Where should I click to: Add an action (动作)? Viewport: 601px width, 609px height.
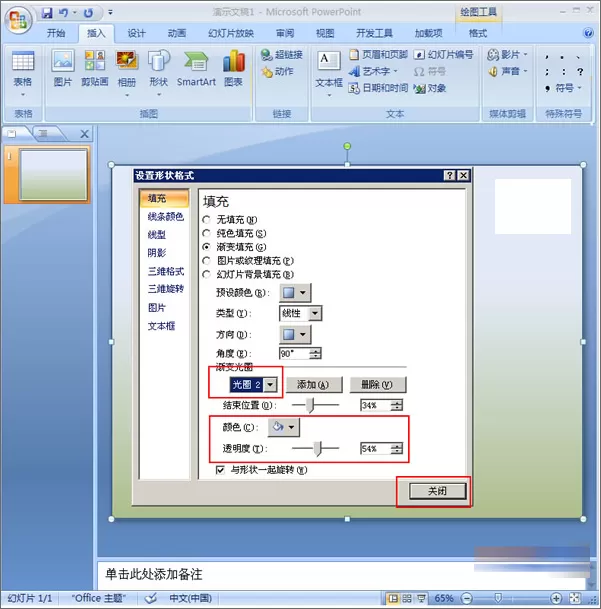click(277, 71)
